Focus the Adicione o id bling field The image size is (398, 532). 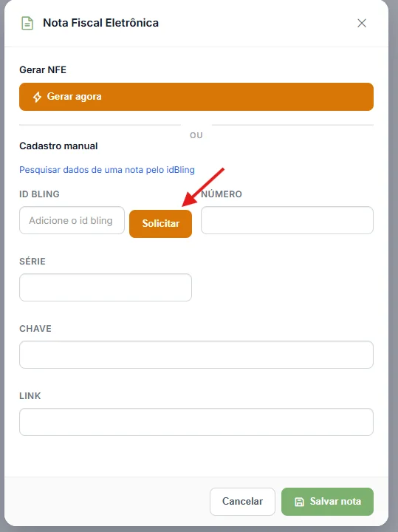point(72,220)
